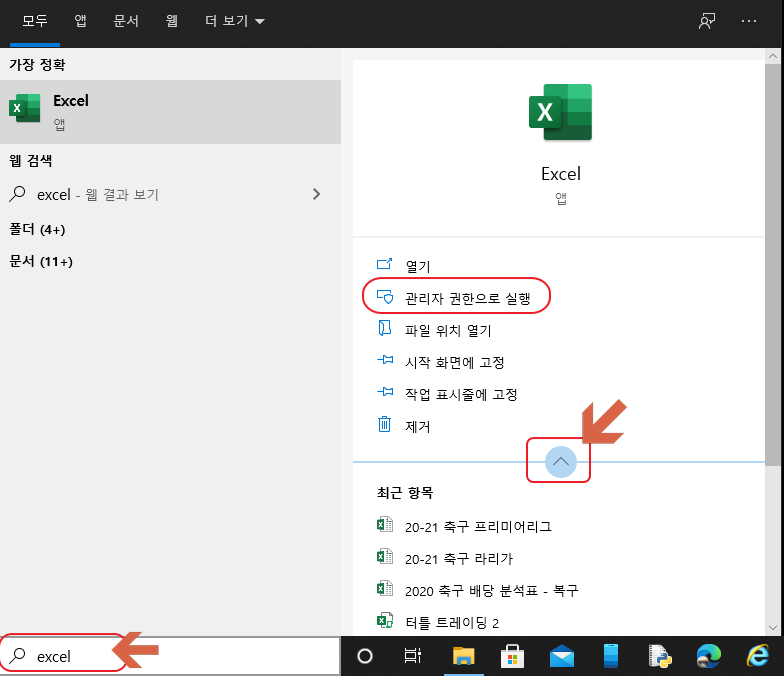The width and height of the screenshot is (784, 676).
Task: Open the more options ellipsis menu
Action: 748,21
